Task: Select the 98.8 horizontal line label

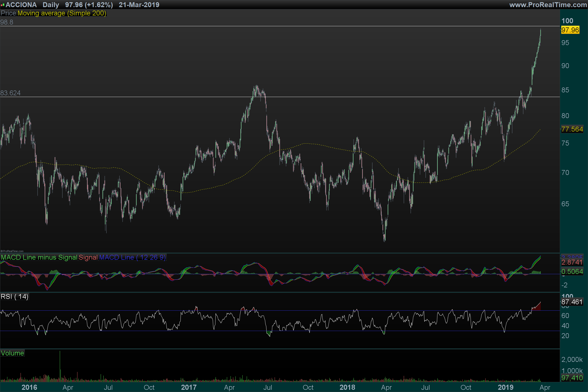Action: [7, 22]
